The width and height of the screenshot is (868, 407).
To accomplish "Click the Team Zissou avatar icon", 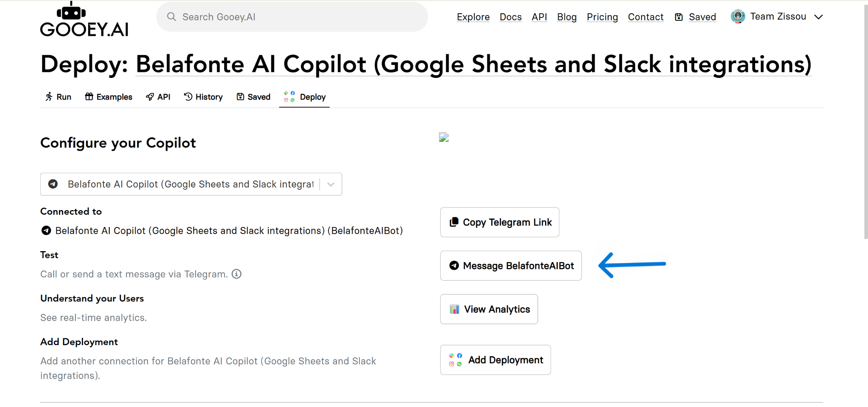I will pos(738,17).
